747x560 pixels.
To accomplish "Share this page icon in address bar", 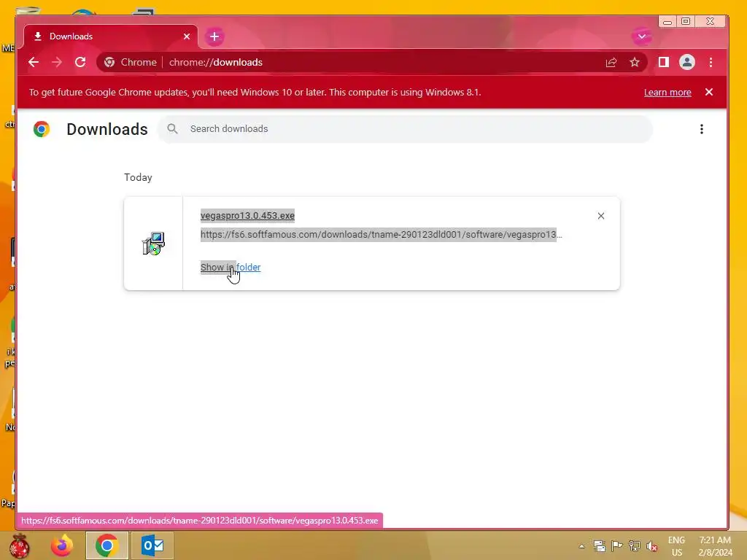I will (x=611, y=63).
